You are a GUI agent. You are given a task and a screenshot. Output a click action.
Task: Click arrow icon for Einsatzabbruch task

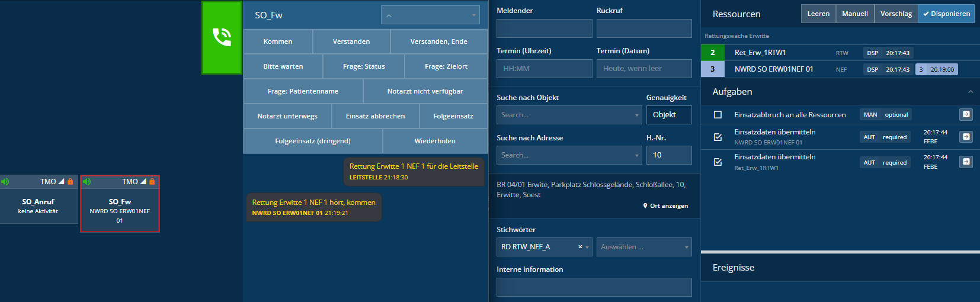tap(966, 114)
